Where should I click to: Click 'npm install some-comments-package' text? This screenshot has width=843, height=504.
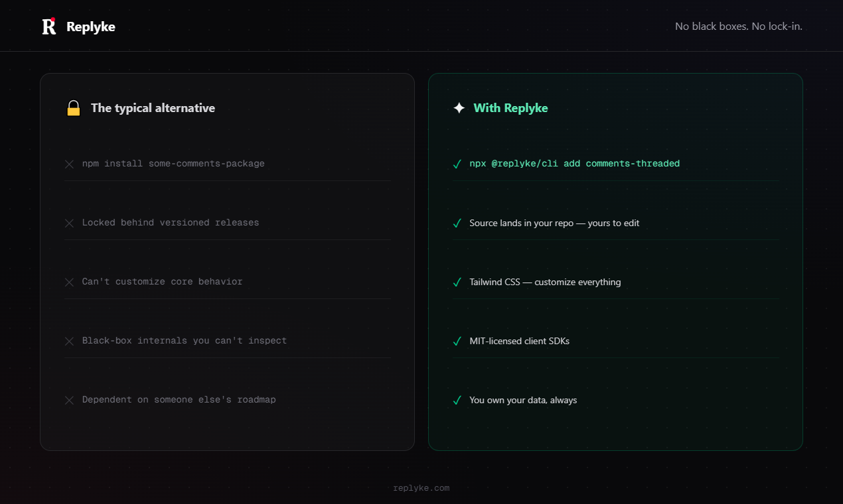[x=173, y=163]
